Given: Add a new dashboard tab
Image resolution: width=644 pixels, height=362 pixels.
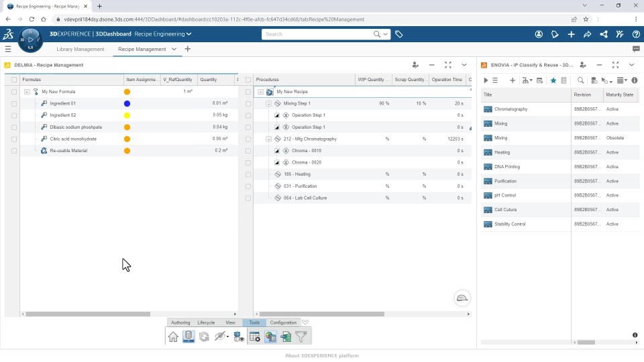Looking at the screenshot, I should point(188,49).
